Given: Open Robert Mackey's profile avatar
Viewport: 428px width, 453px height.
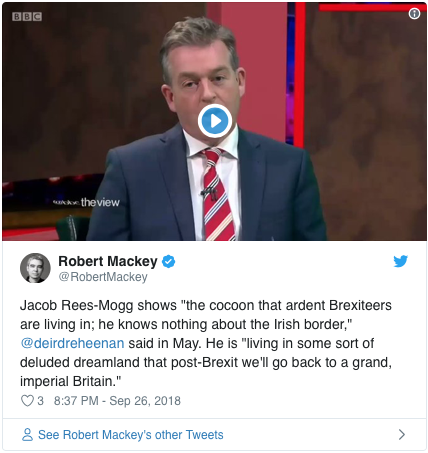Looking at the screenshot, I should 35,268.
